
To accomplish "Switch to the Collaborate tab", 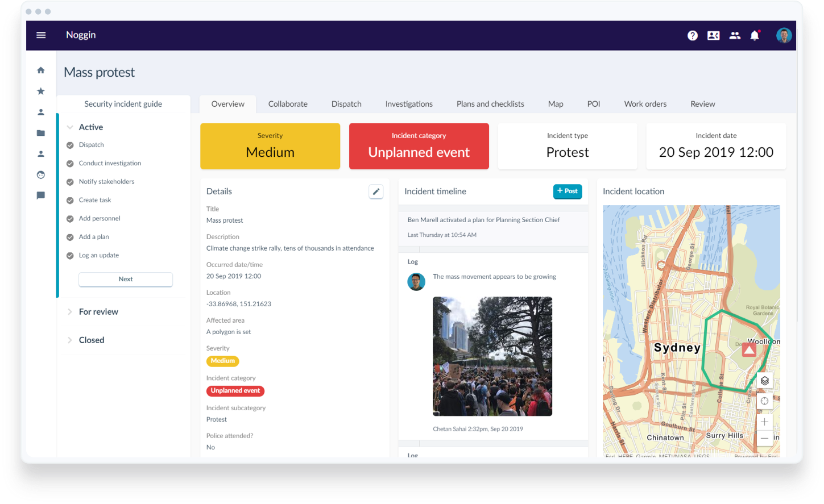I will [x=288, y=104].
